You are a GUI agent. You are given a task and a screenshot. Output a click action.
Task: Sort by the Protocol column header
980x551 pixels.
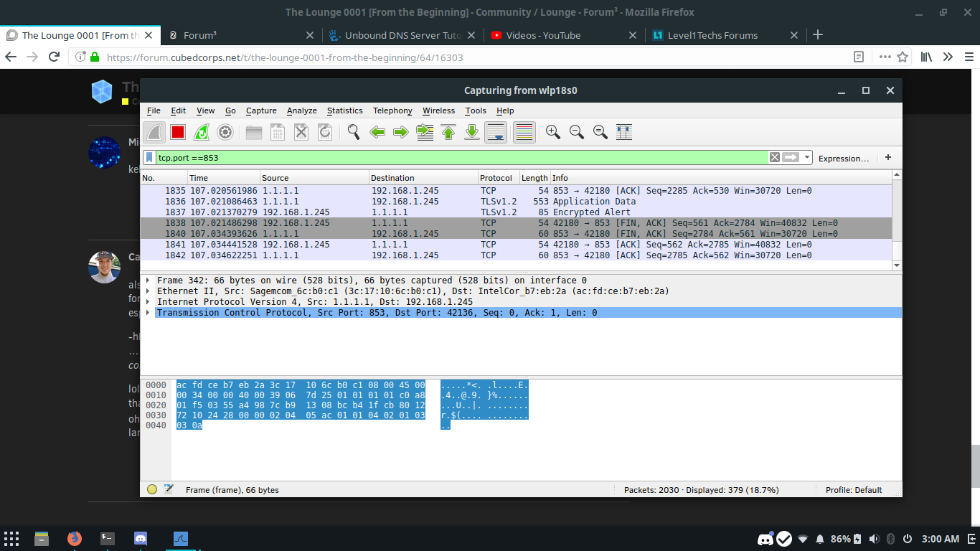[x=499, y=178]
